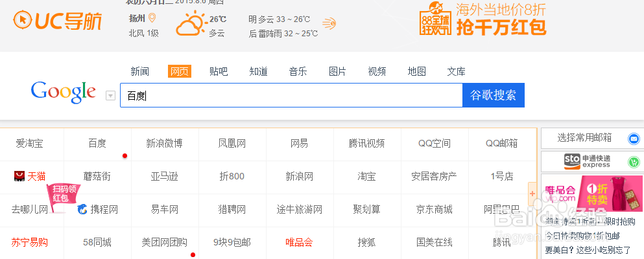Click the search box containing 百度
The width and height of the screenshot is (644, 259).
click(x=291, y=95)
